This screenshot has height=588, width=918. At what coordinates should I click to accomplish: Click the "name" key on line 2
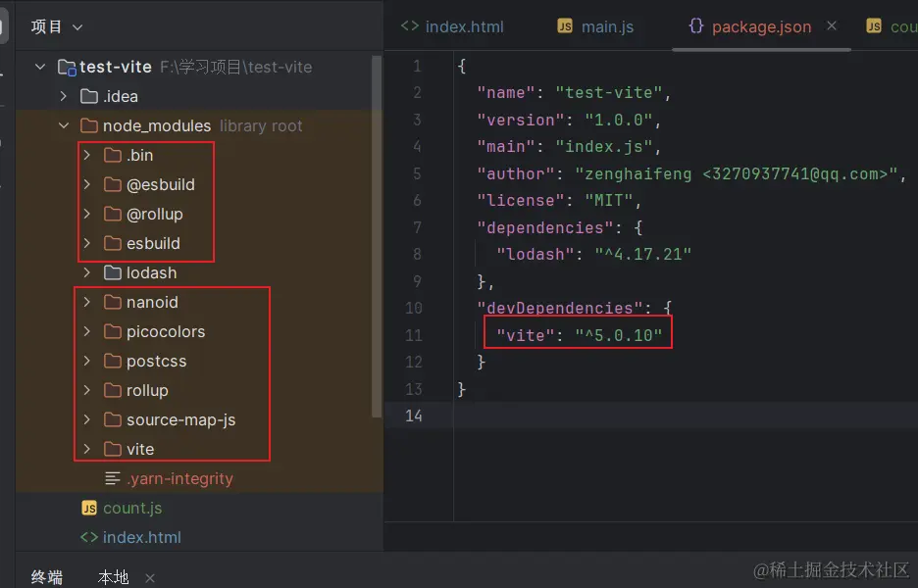(506, 92)
